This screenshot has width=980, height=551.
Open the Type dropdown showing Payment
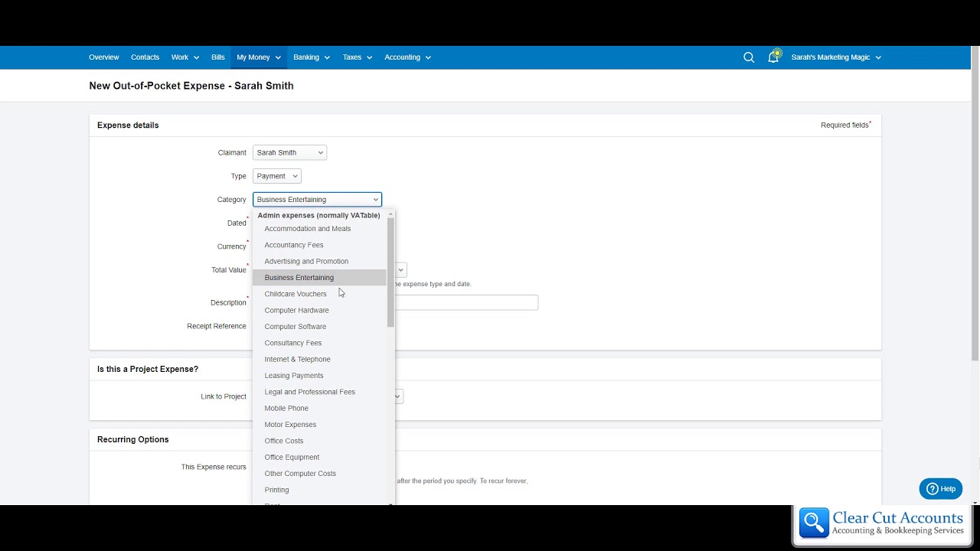coord(276,176)
